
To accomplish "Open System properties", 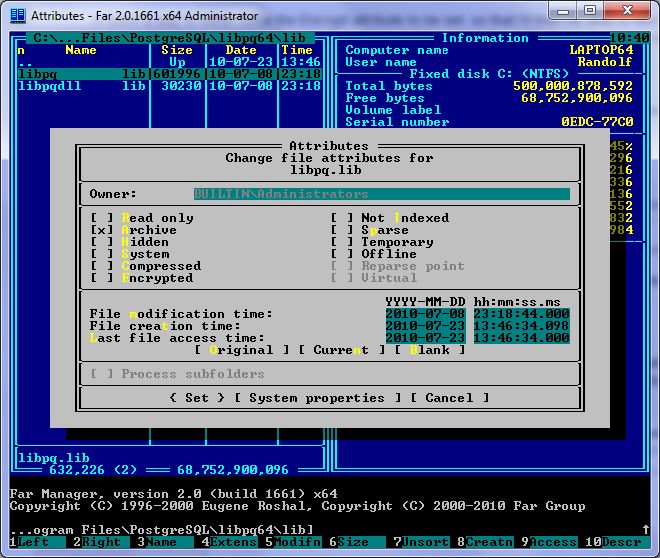I will (x=317, y=398).
